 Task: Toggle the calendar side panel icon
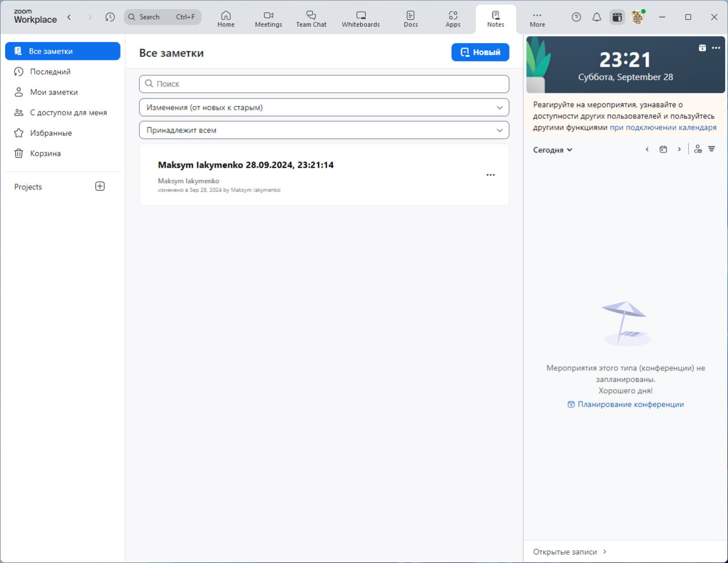tap(617, 17)
